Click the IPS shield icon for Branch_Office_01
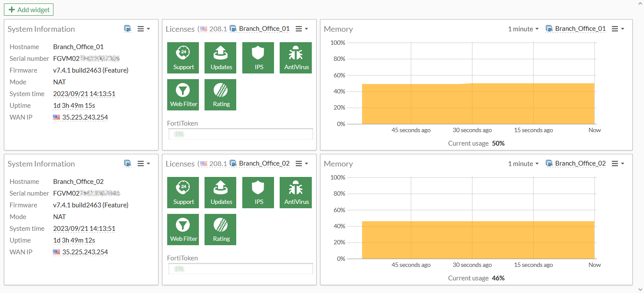Image resolution: width=644 pixels, height=293 pixels. coord(258,57)
